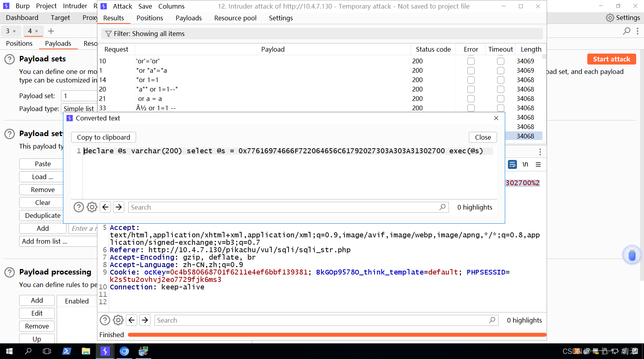Open the Columns menu
The image size is (644, 359).
coord(171,6)
